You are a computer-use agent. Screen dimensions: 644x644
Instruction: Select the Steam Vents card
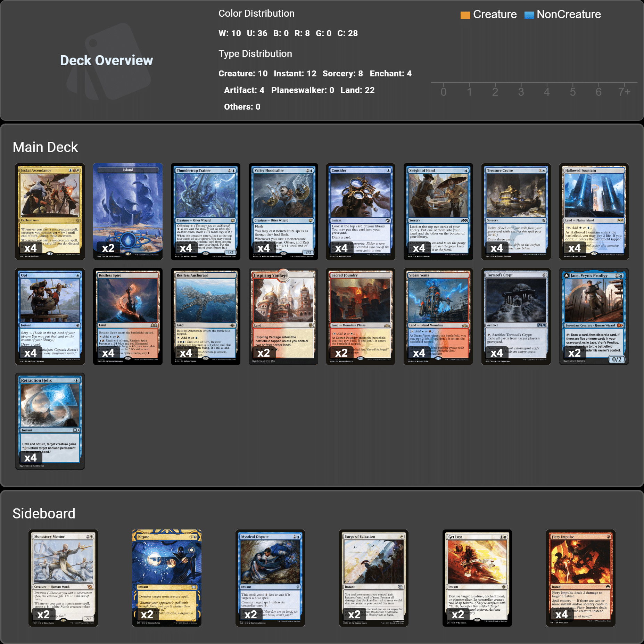pyautogui.click(x=438, y=316)
